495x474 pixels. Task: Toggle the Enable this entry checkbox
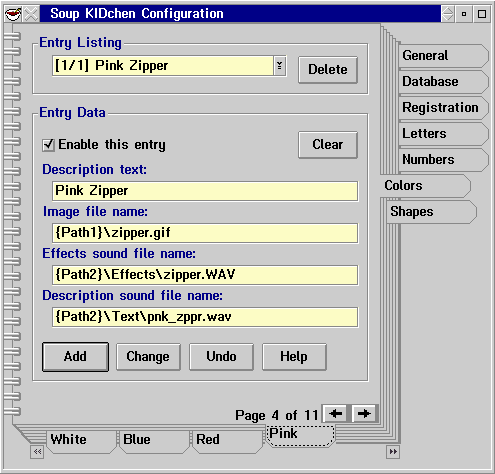(49, 145)
